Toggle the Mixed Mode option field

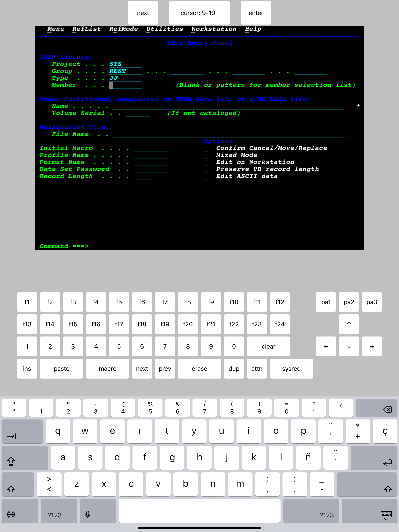tap(206, 155)
